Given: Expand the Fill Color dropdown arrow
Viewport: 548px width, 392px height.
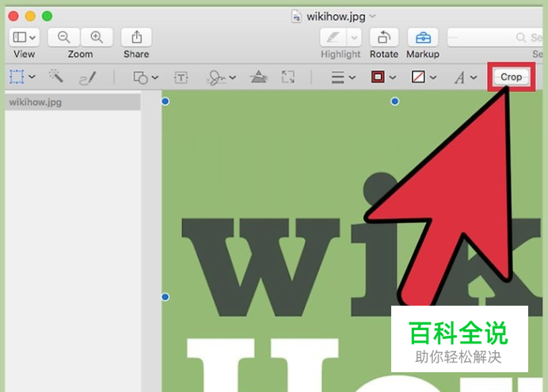Looking at the screenshot, I should [433, 78].
